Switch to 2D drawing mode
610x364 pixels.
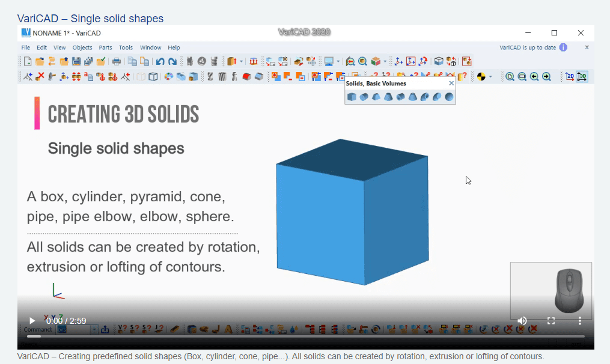pyautogui.click(x=570, y=77)
